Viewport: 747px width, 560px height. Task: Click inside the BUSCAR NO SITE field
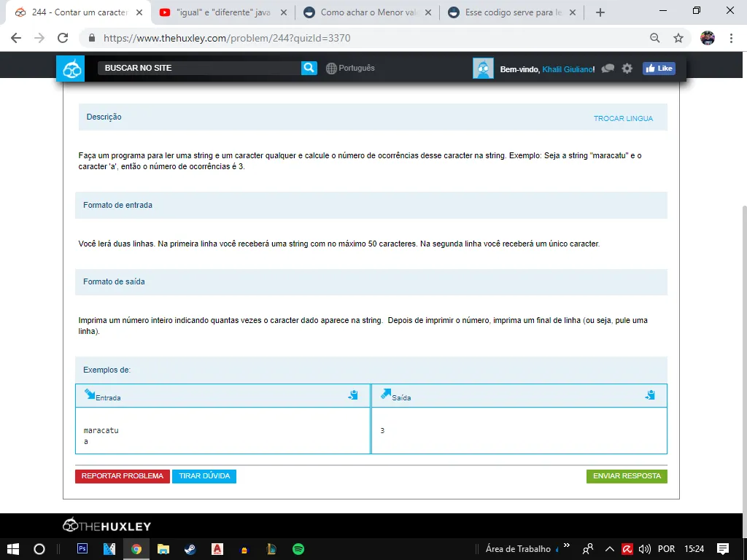pyautogui.click(x=199, y=68)
